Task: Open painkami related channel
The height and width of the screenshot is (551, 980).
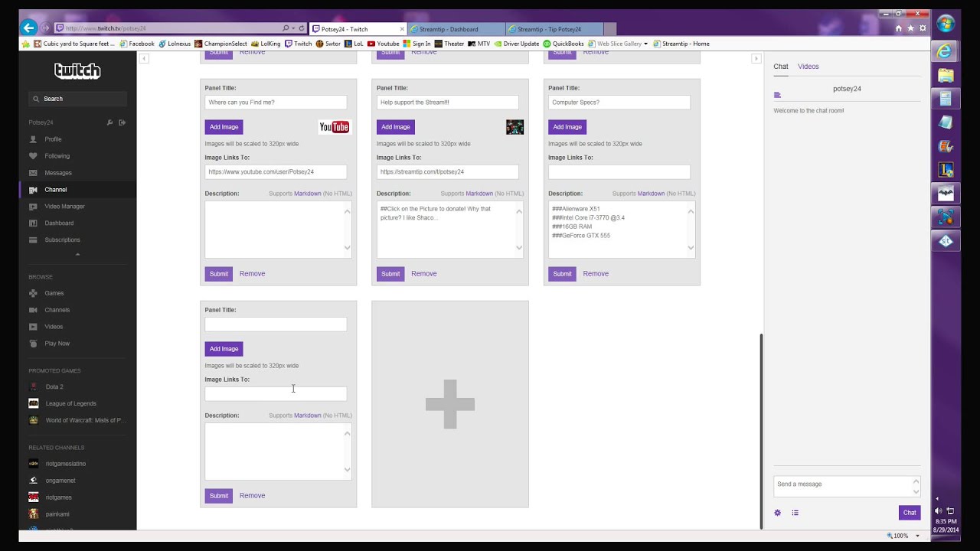Action: (57, 514)
